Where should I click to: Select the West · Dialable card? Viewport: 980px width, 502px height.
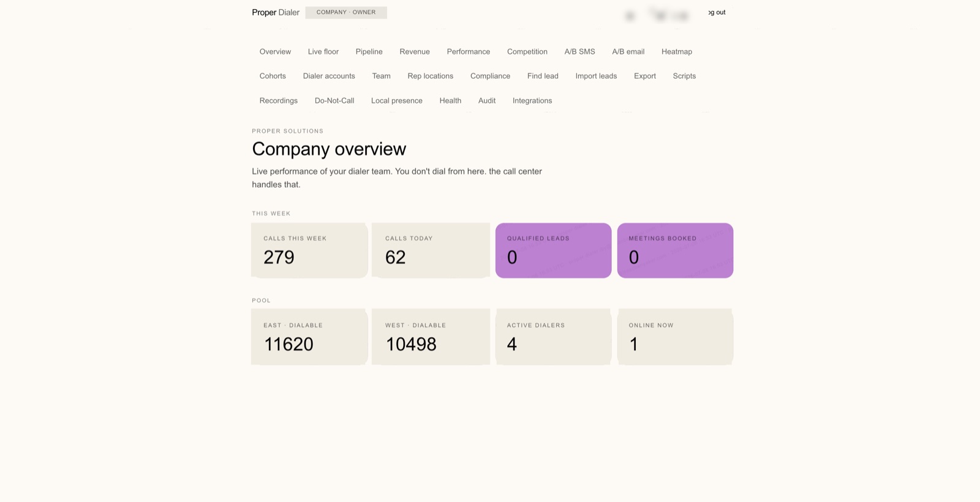point(431,337)
